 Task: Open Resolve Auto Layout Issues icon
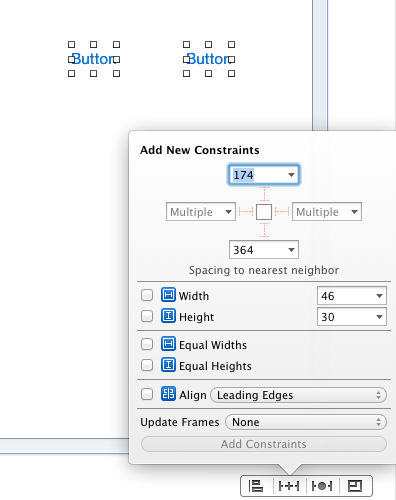click(x=322, y=486)
